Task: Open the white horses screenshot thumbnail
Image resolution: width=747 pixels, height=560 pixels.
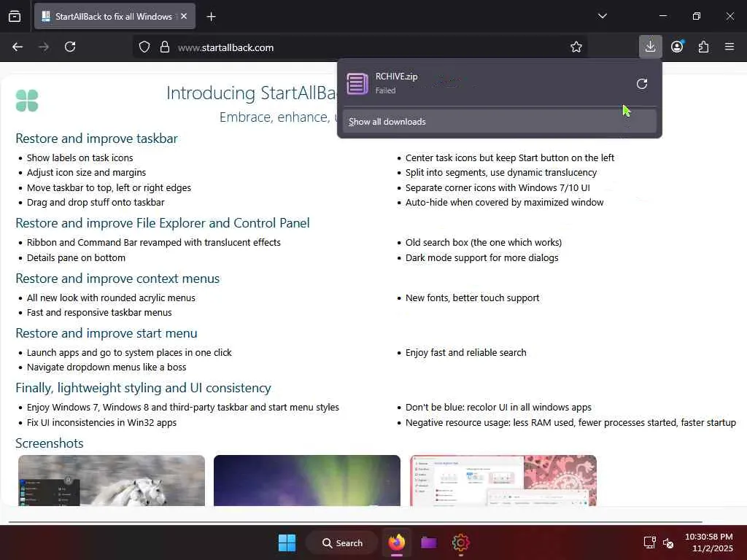Action: pyautogui.click(x=112, y=481)
